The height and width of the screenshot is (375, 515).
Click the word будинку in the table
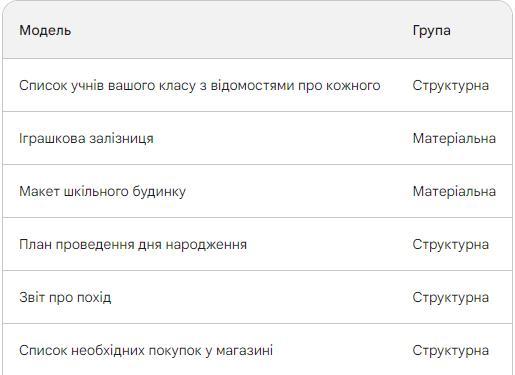[159, 192]
